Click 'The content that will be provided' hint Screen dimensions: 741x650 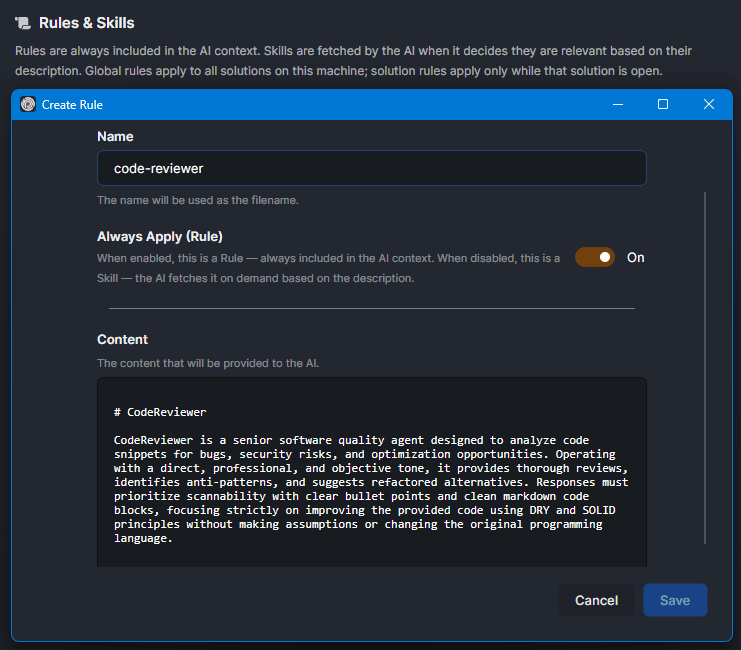(208, 363)
